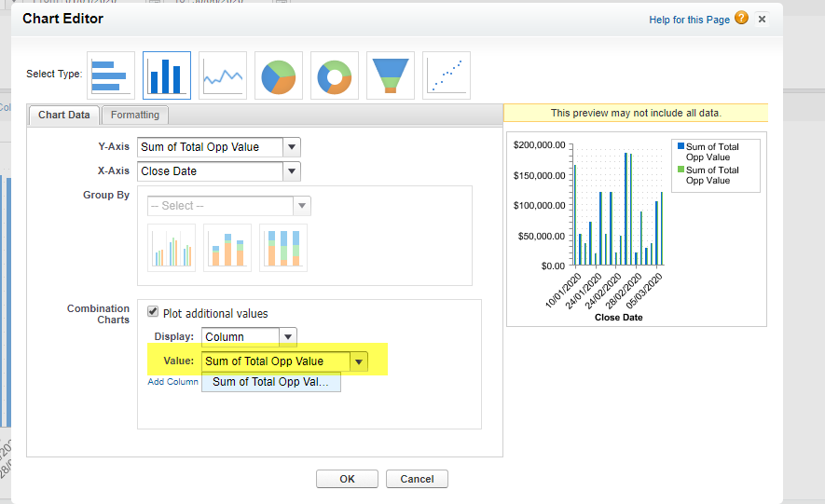The height and width of the screenshot is (504, 825).
Task: Click the OK button
Action: click(x=347, y=479)
